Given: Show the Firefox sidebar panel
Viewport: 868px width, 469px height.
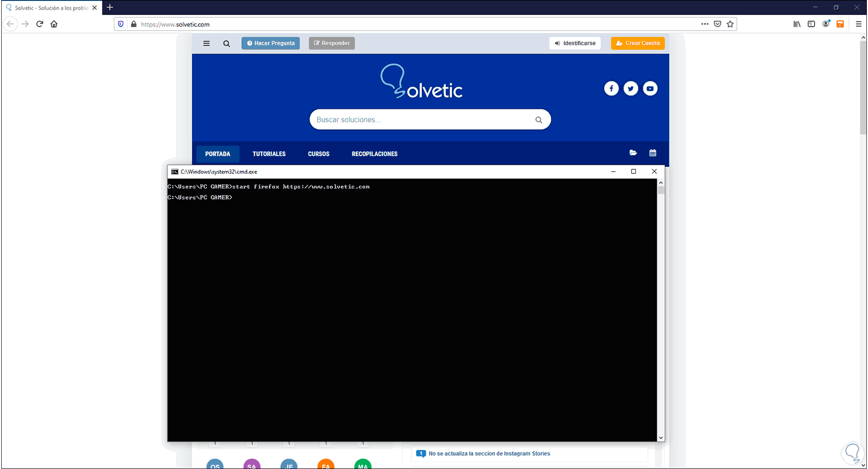Looking at the screenshot, I should point(811,24).
